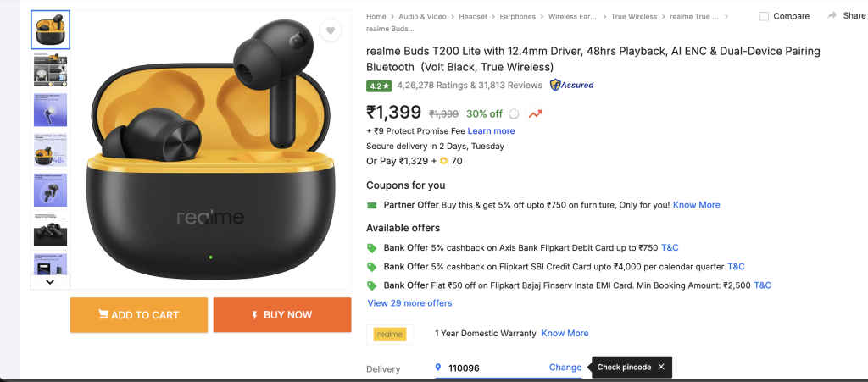
Task: Click the wishlist heart icon
Action: pyautogui.click(x=331, y=31)
